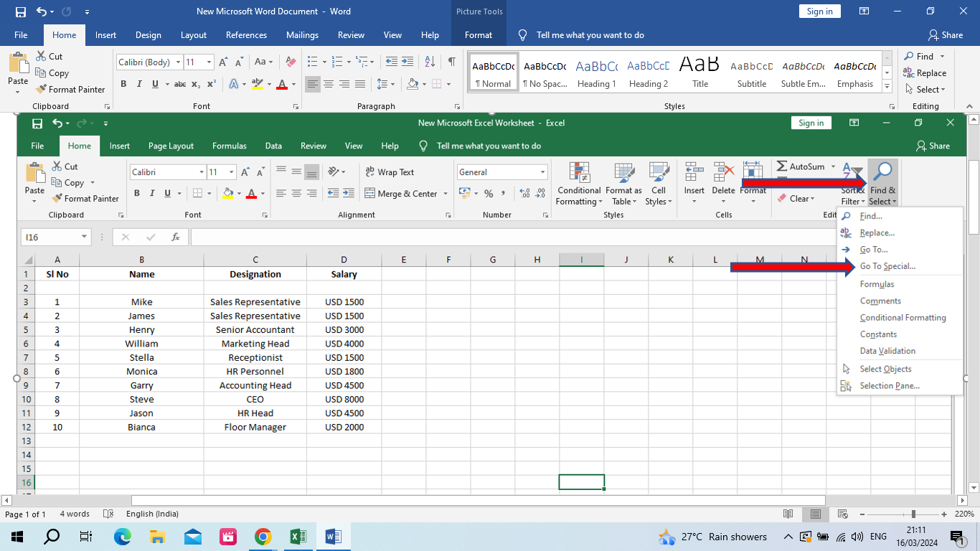
Task: Click the Copy icon in Word's Clipboard group
Action: (x=41, y=72)
